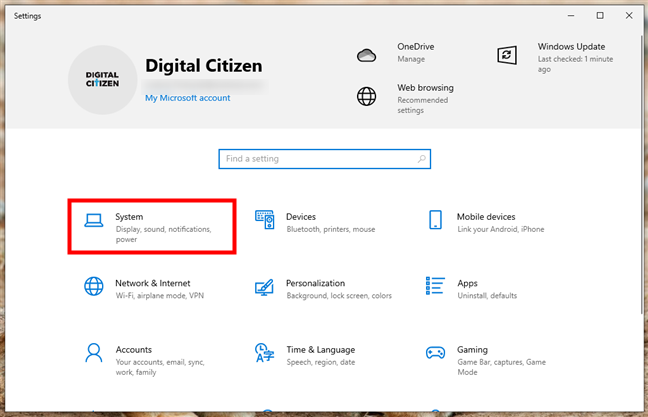
Task: Open Personalization settings category
Action: point(323,288)
